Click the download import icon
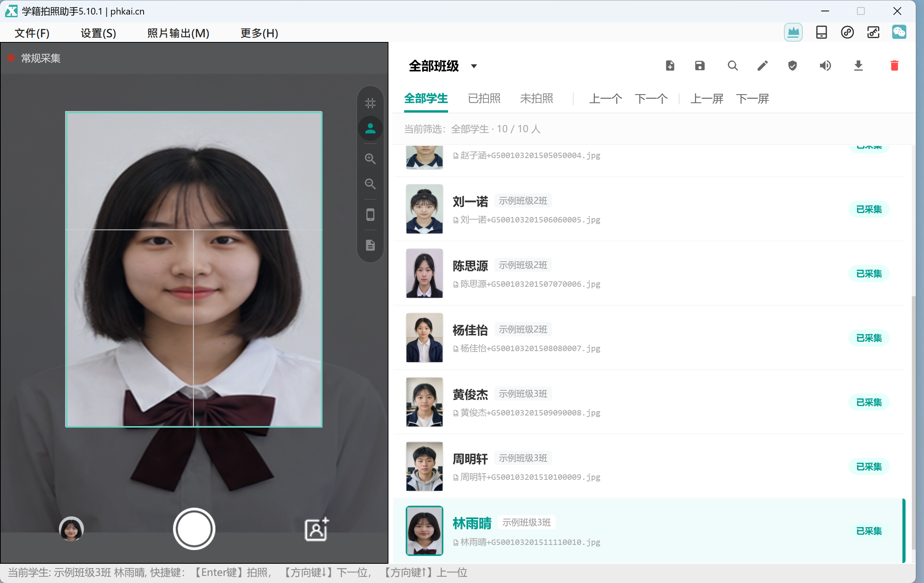 point(858,66)
